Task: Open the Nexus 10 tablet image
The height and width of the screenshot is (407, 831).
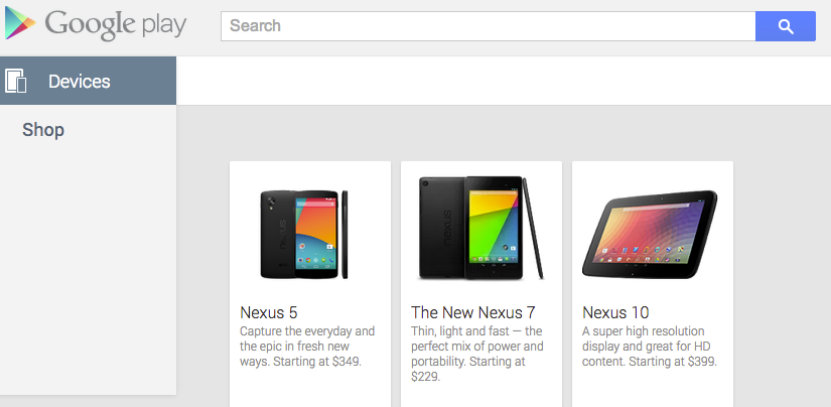Action: pyautogui.click(x=650, y=234)
